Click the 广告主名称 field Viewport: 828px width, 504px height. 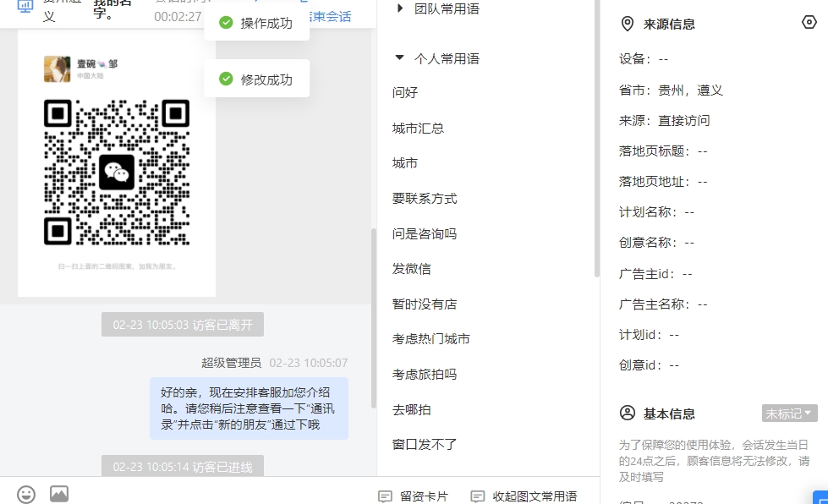click(x=663, y=304)
